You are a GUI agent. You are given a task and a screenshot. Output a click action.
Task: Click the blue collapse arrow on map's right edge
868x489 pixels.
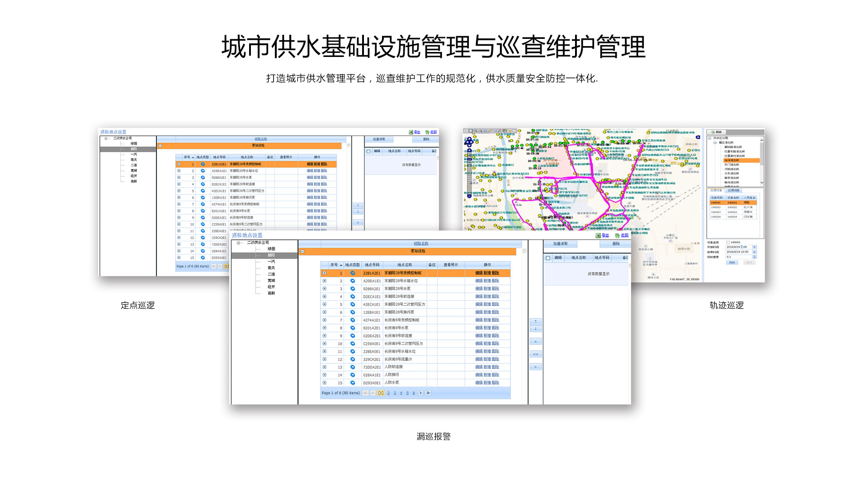tap(698, 137)
